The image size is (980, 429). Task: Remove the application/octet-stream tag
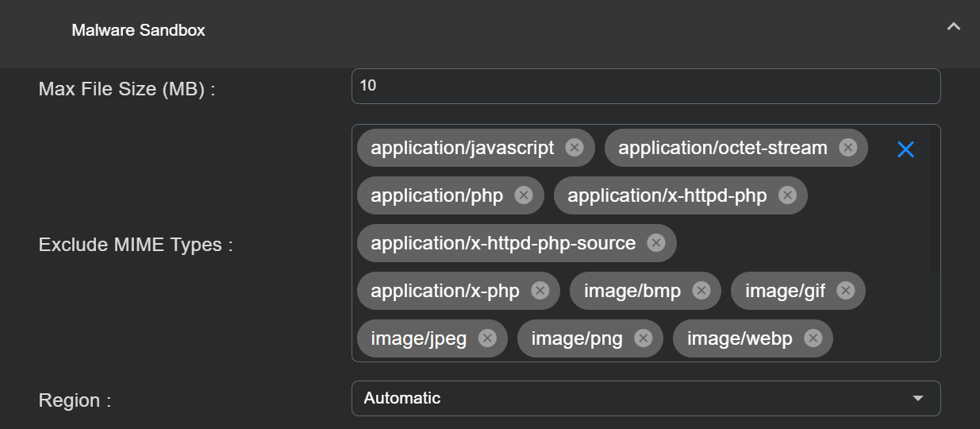[847, 148]
